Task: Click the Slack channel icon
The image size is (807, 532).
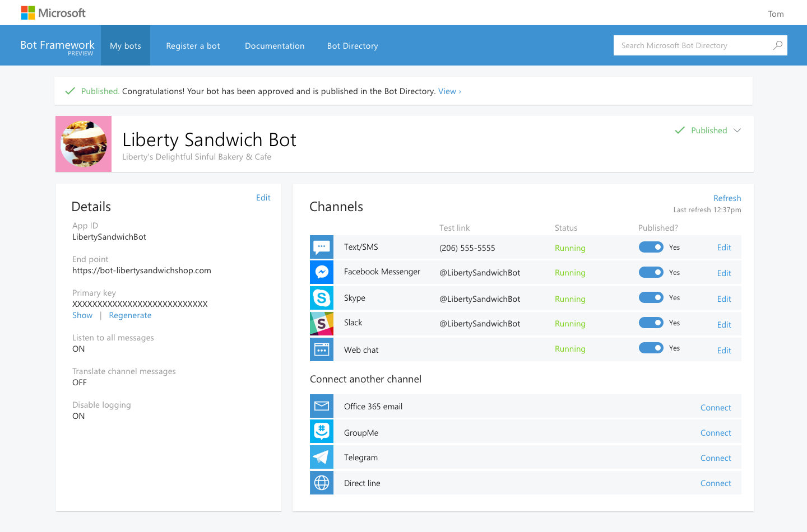Action: pos(322,324)
